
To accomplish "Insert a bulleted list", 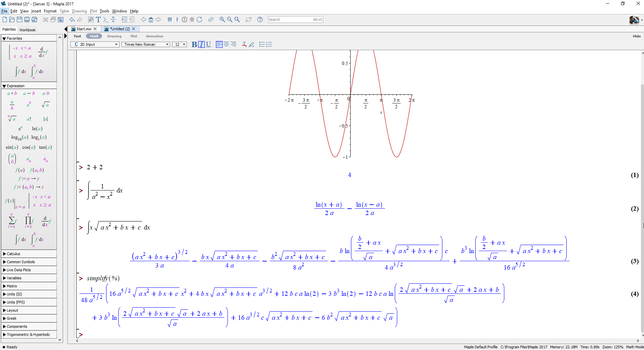I will (x=262, y=44).
